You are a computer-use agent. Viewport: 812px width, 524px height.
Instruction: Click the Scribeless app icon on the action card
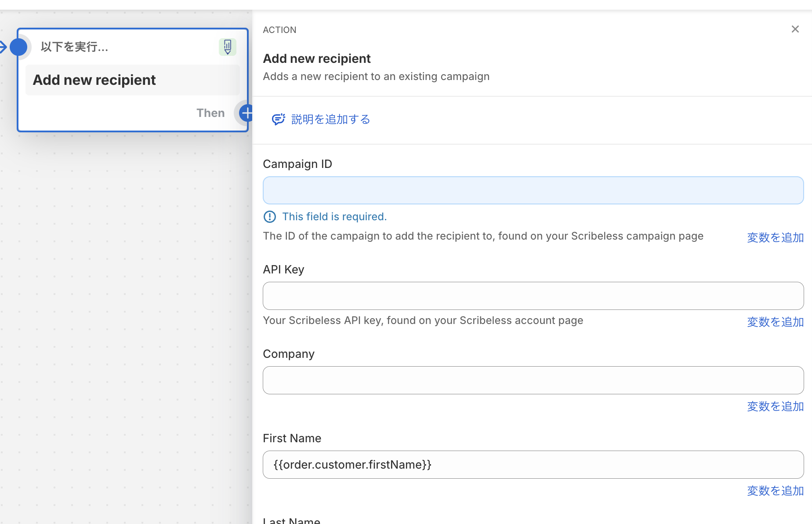228,47
